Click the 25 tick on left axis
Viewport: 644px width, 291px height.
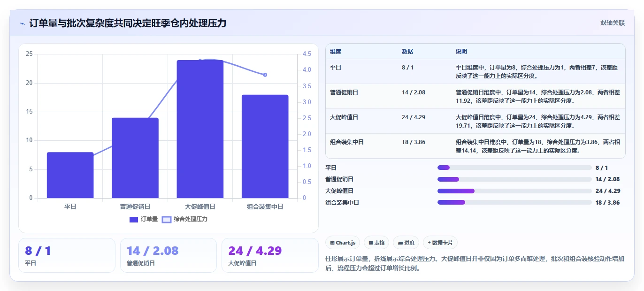coord(29,54)
